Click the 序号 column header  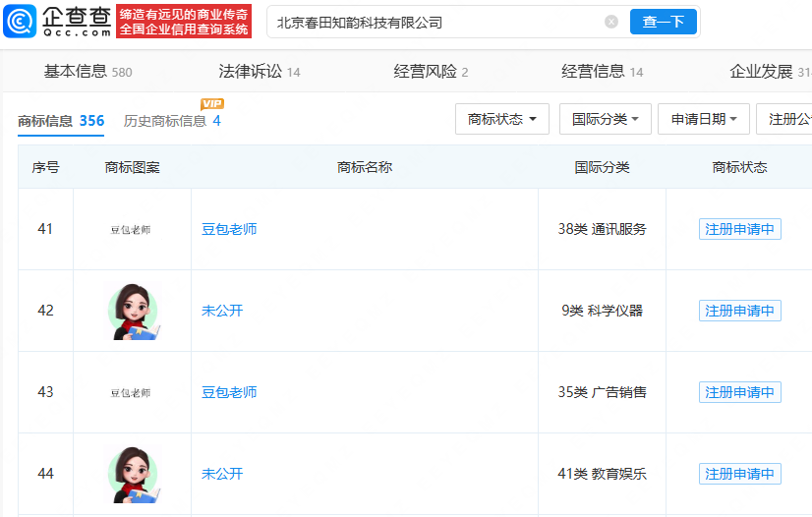click(45, 167)
